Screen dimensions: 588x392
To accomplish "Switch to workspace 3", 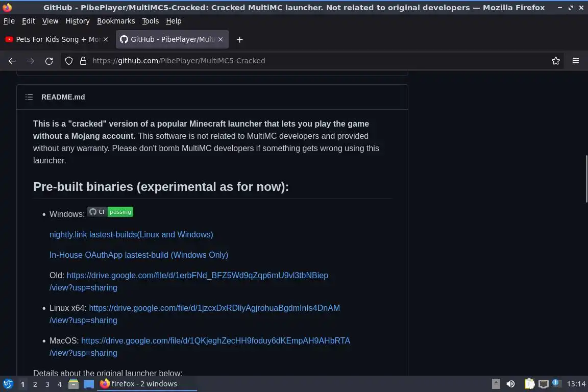I will click(x=47, y=384).
